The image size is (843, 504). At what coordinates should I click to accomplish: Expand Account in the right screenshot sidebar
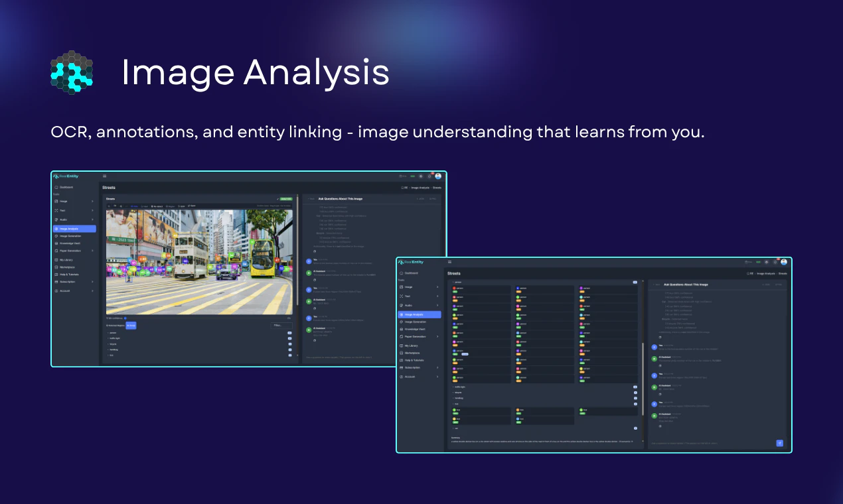point(420,377)
